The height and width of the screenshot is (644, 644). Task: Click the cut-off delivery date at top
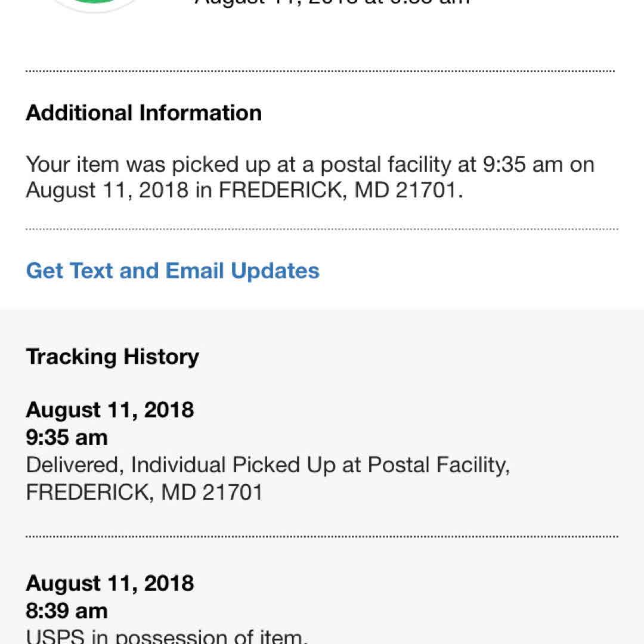(x=332, y=2)
